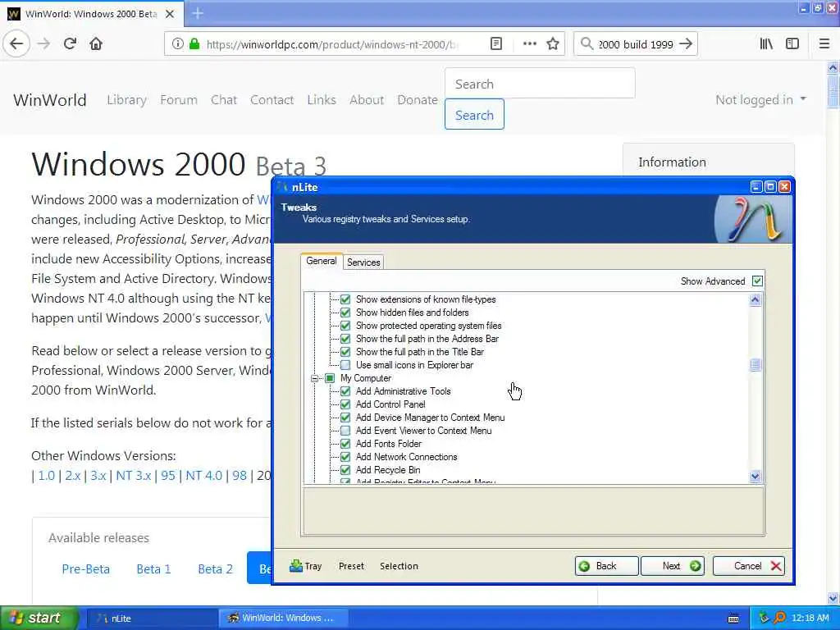Close the WinWorld browser tab
840x630 pixels.
click(x=170, y=14)
